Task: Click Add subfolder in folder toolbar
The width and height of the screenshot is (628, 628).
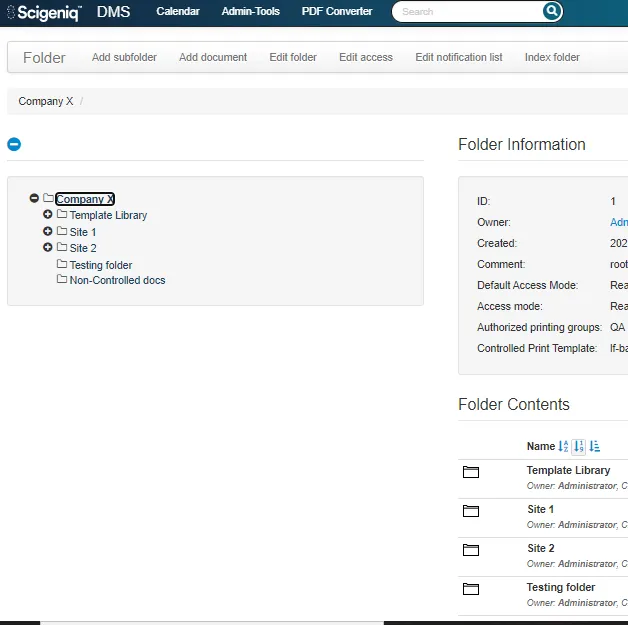Action: 124,57
